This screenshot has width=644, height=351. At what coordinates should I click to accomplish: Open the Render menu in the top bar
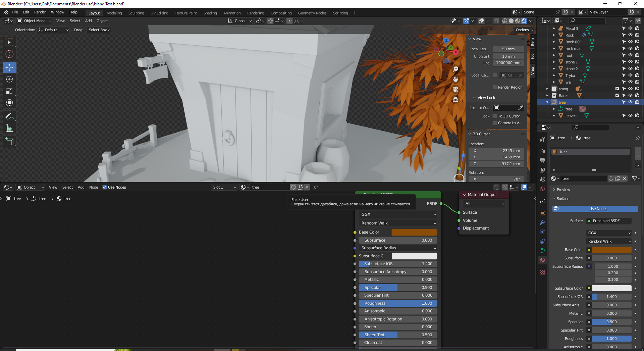(x=40, y=12)
